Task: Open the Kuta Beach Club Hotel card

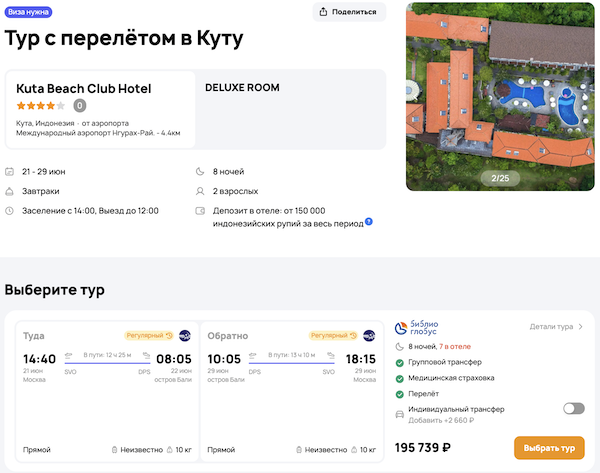Action: pyautogui.click(x=100, y=108)
